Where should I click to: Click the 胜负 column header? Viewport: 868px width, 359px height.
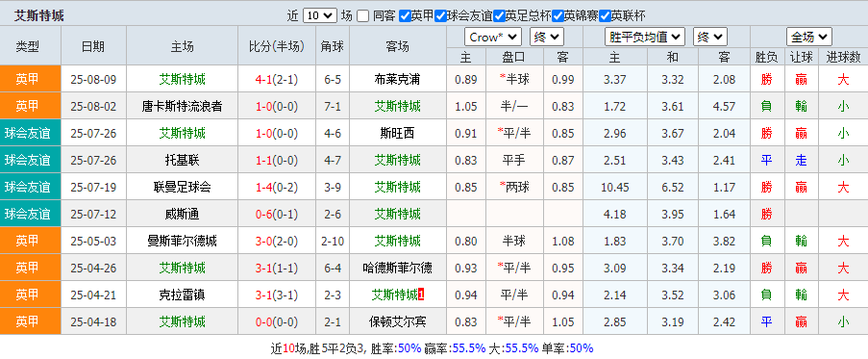coord(766,57)
